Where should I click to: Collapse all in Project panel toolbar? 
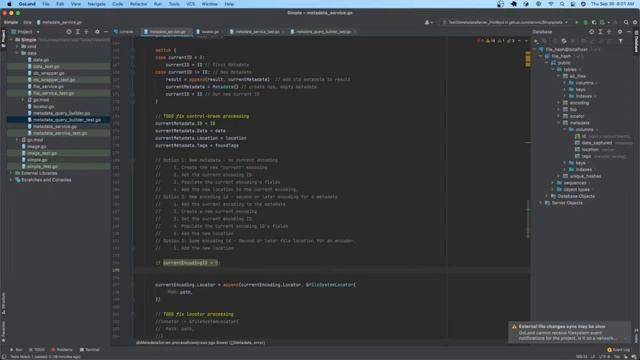(86, 32)
